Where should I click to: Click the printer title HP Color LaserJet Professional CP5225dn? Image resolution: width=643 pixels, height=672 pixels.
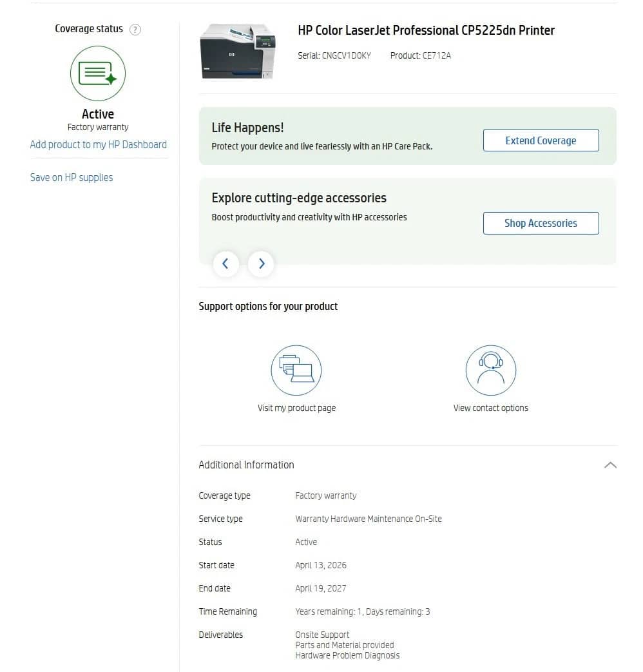(426, 30)
